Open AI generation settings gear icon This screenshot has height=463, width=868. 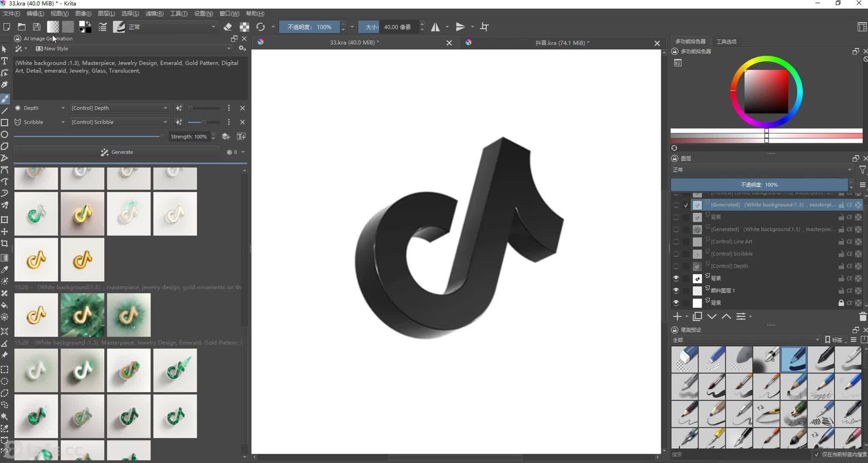point(242,48)
